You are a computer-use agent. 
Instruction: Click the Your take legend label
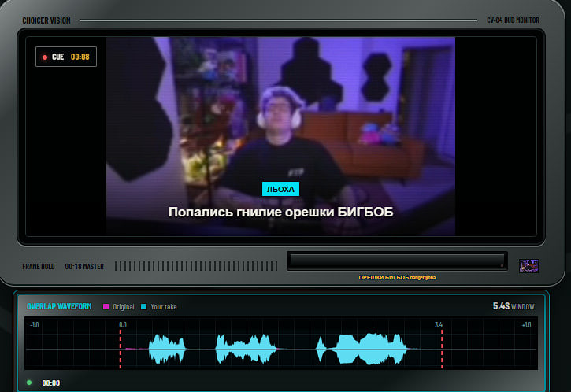(x=164, y=307)
